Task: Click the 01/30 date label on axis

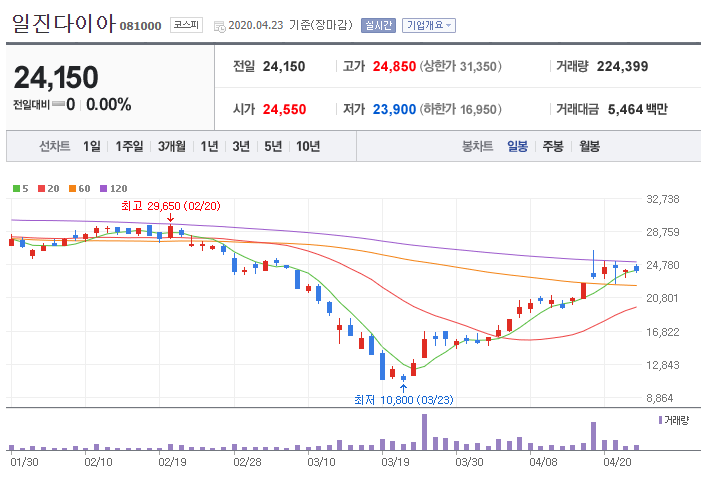Action: pyautogui.click(x=24, y=462)
